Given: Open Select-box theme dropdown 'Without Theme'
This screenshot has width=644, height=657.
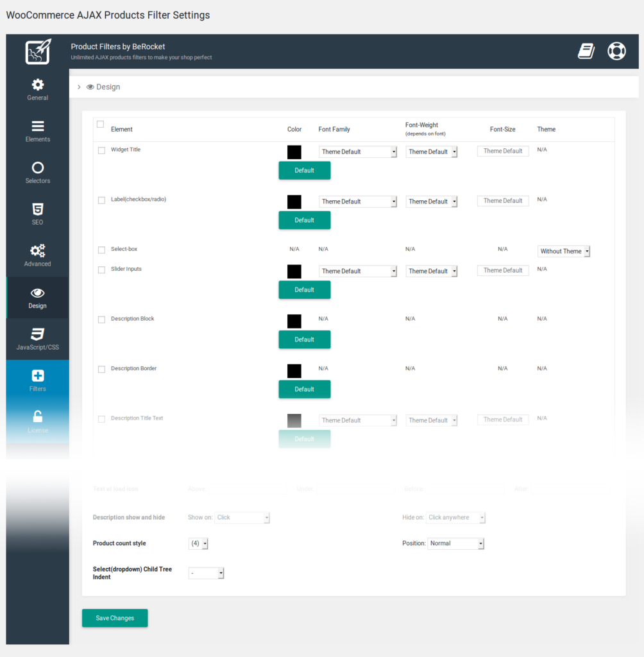Looking at the screenshot, I should pyautogui.click(x=563, y=252).
